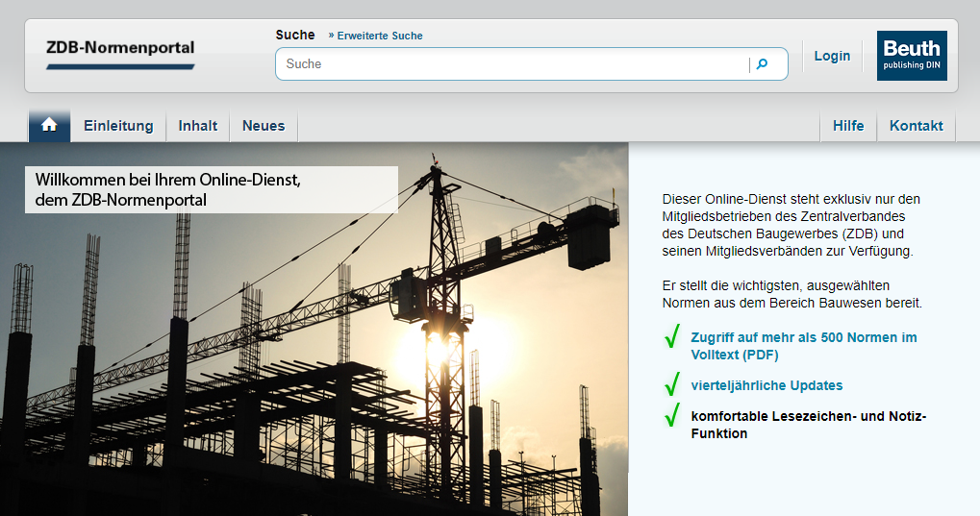
Task: Click the green checkmark beside komfortable Lesezeichen
Action: point(672,415)
